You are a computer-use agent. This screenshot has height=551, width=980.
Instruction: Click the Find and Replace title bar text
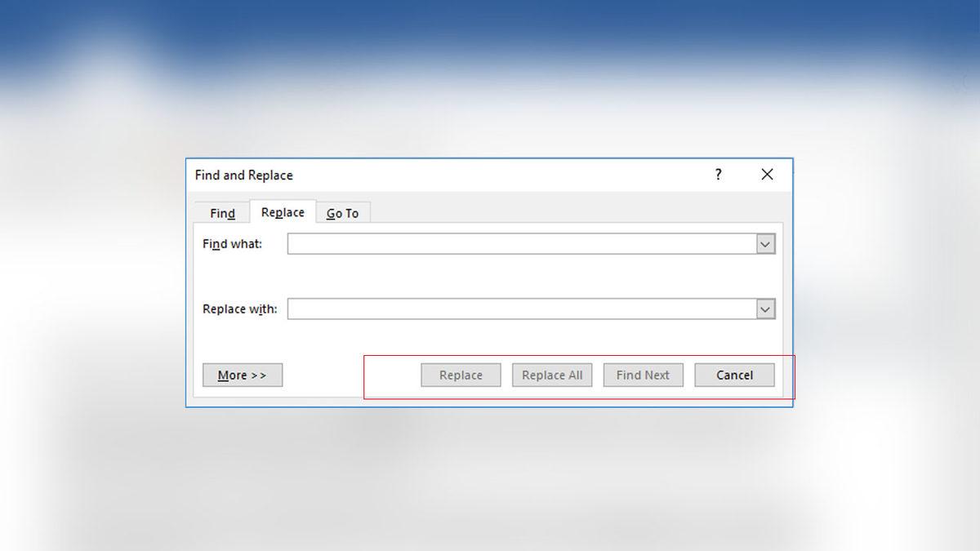pos(243,175)
